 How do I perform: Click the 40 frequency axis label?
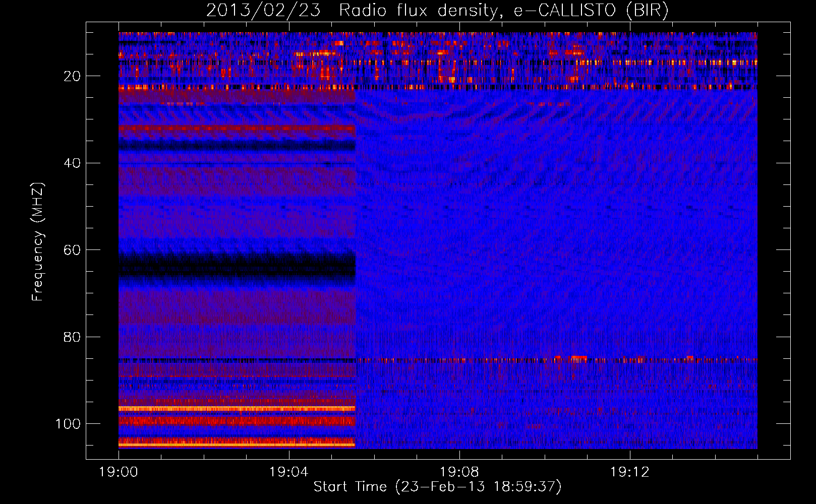(x=72, y=163)
